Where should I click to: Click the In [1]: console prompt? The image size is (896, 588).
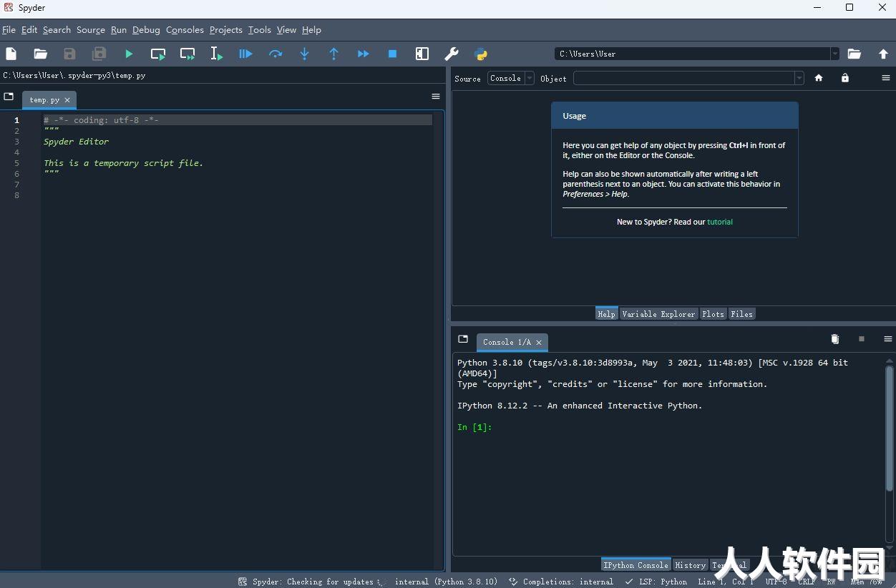474,427
